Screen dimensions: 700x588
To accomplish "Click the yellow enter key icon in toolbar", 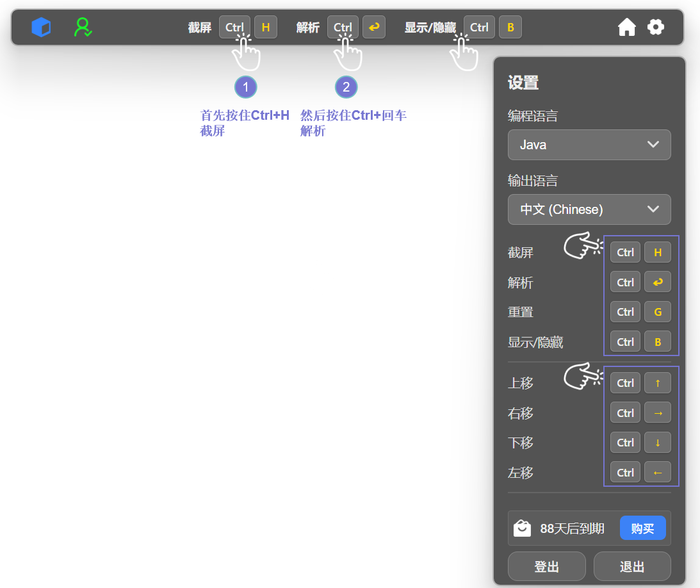I will point(374,28).
